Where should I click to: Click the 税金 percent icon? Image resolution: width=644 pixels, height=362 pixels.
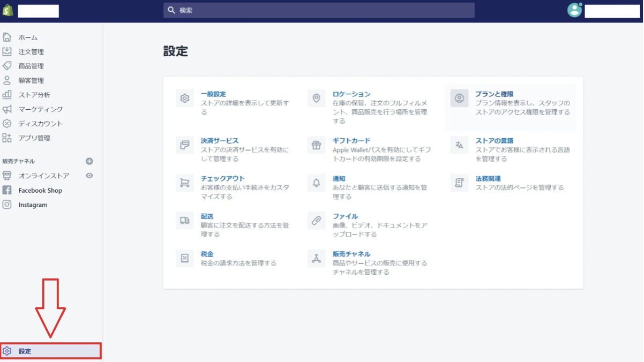(185, 258)
